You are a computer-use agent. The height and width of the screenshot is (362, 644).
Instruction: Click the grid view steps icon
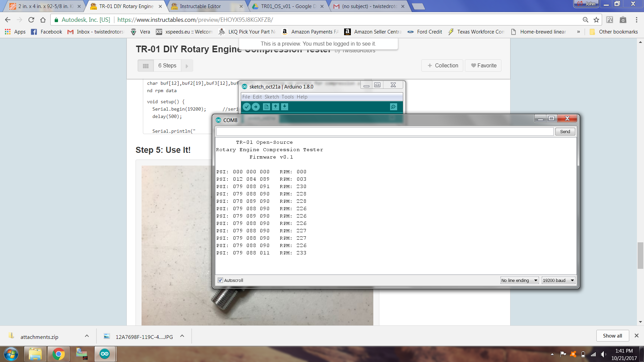tap(146, 66)
